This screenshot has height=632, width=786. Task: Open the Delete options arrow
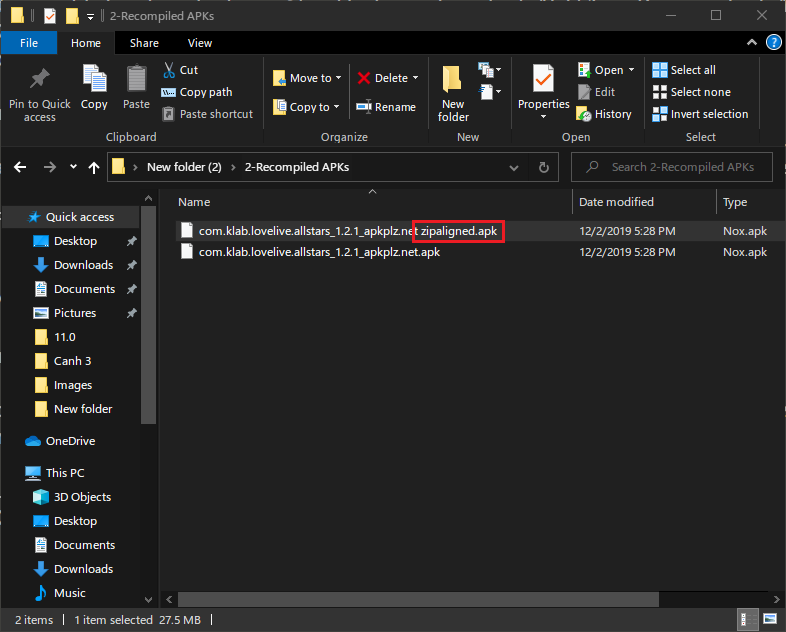(416, 78)
